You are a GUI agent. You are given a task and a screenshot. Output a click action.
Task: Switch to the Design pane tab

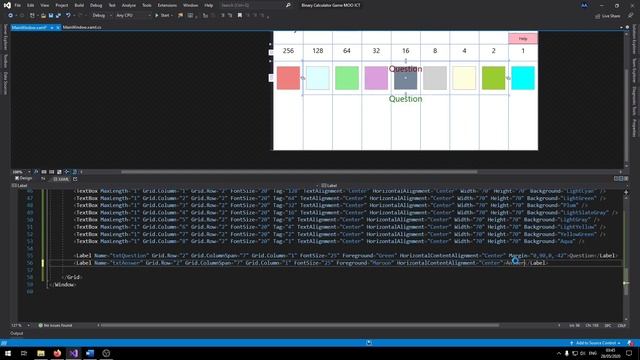coord(23,178)
